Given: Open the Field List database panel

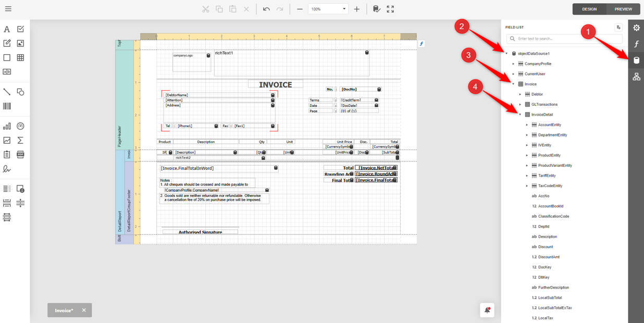Looking at the screenshot, I should pyautogui.click(x=636, y=60).
